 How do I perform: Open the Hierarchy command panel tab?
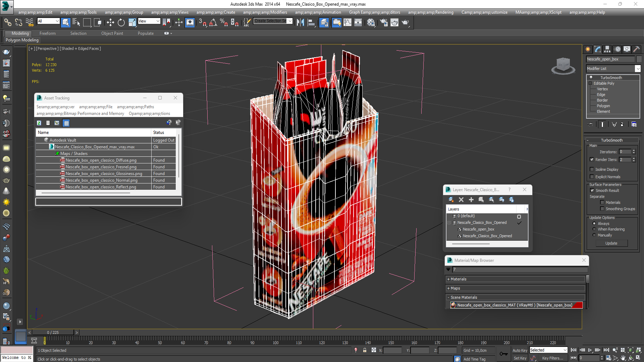(607, 49)
